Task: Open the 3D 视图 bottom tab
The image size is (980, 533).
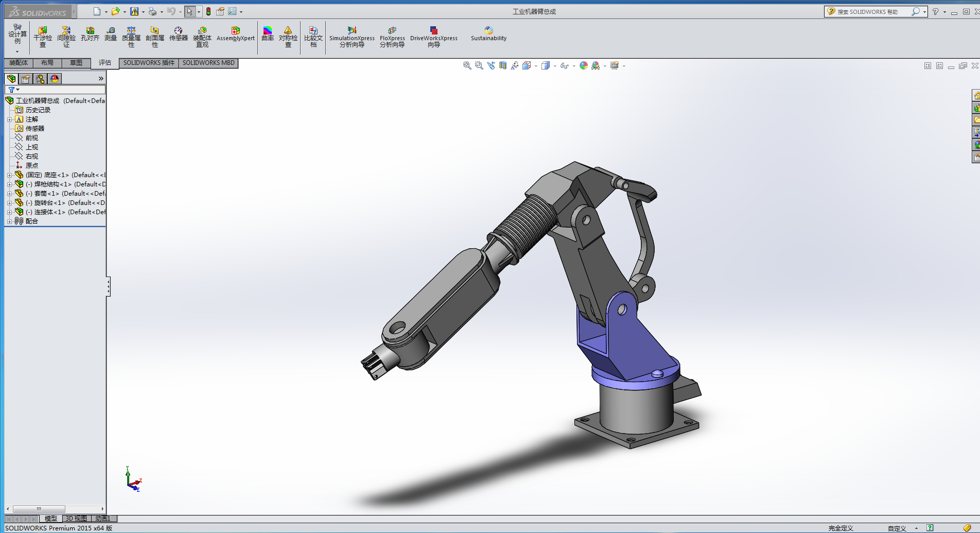Action: coord(76,519)
